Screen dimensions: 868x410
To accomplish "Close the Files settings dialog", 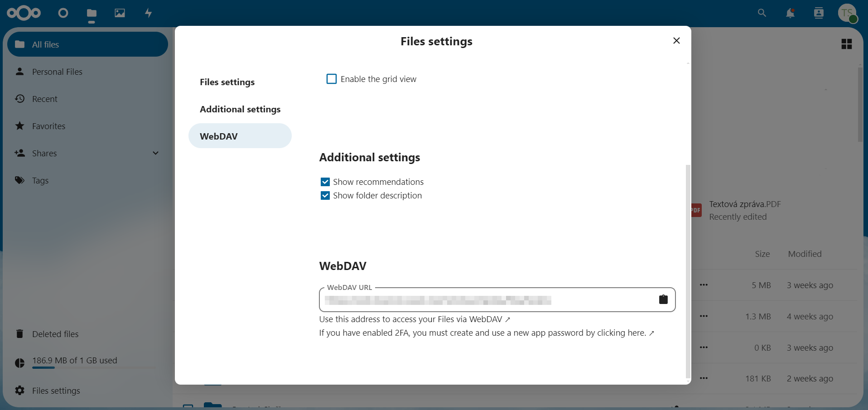I will pyautogui.click(x=676, y=41).
